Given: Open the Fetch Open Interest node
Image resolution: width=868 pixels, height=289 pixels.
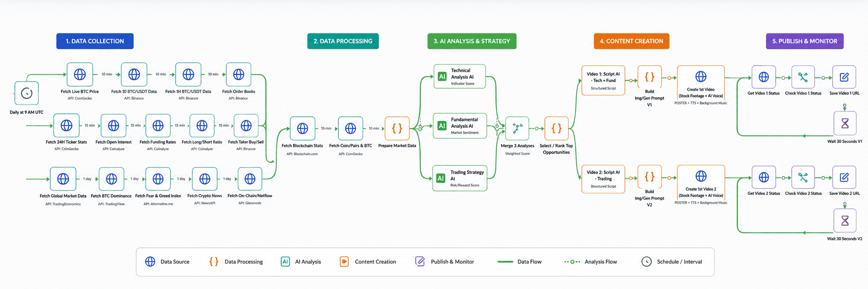Looking at the screenshot, I should (x=113, y=125).
